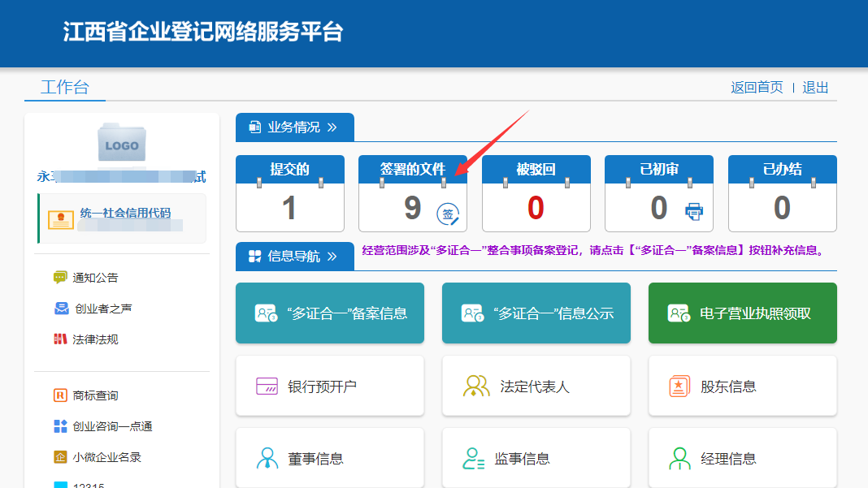Open the 董事信息 tile
868x488 pixels.
pyautogui.click(x=330, y=458)
